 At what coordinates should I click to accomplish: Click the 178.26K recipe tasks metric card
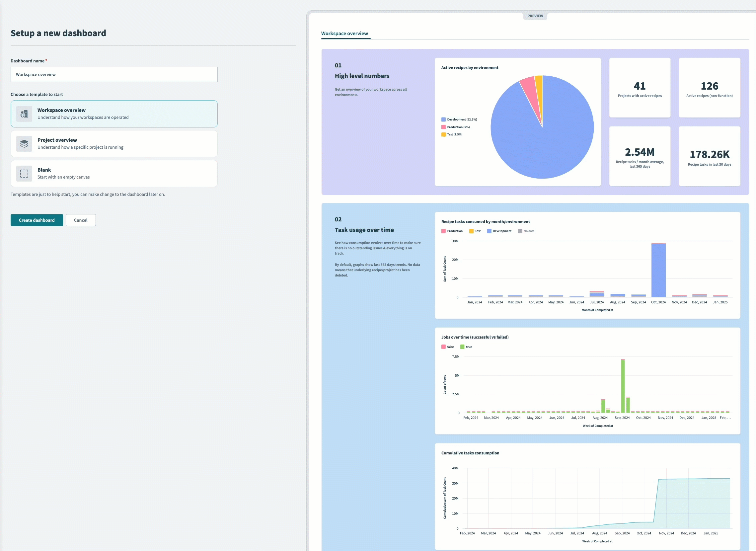[x=709, y=156]
